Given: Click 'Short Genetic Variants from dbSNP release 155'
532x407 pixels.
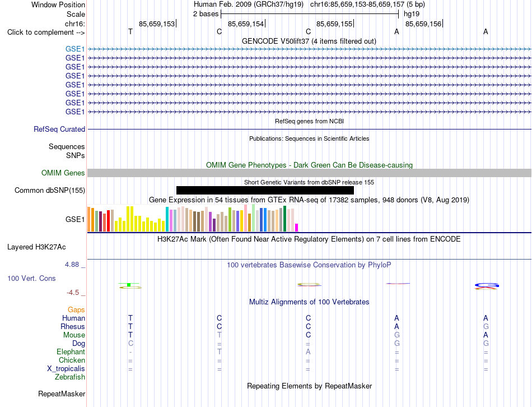Looking at the screenshot, I should (x=309, y=182).
